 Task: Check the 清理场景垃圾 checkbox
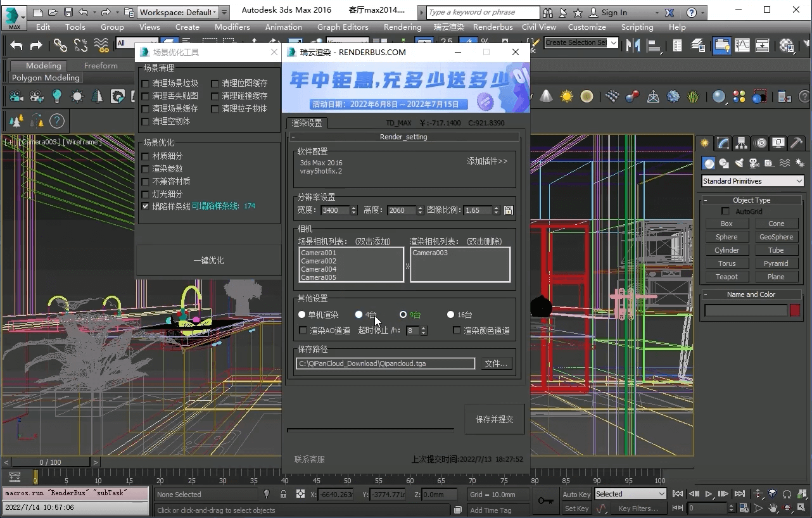[x=146, y=84]
